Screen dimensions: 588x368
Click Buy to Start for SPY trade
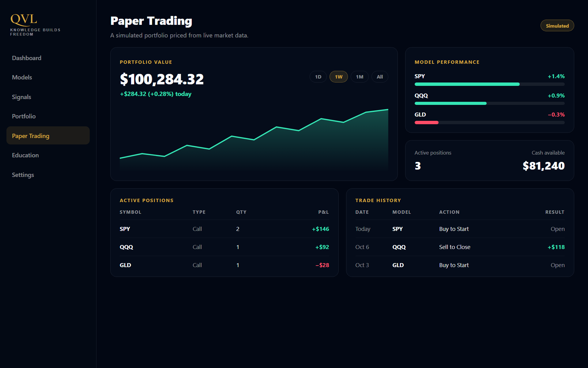(454, 229)
